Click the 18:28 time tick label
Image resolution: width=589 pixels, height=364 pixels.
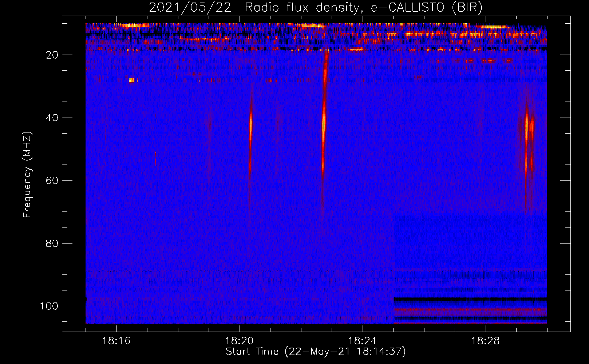pyautogui.click(x=485, y=341)
